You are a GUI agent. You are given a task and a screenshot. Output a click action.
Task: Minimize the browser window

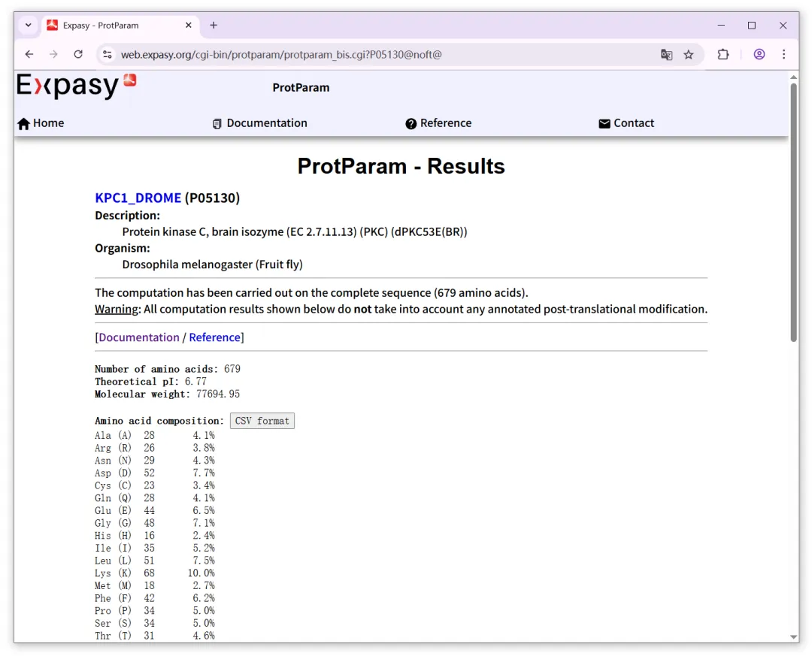(x=721, y=25)
